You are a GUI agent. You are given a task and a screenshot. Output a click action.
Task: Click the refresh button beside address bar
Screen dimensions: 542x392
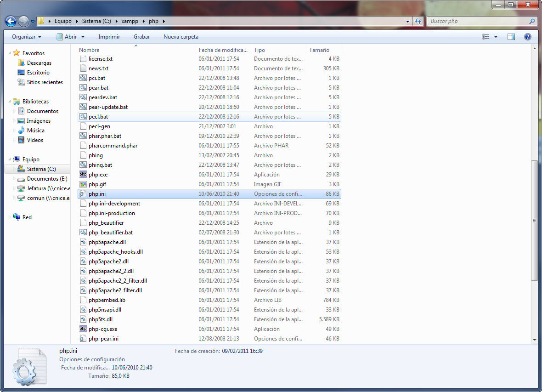tap(418, 21)
